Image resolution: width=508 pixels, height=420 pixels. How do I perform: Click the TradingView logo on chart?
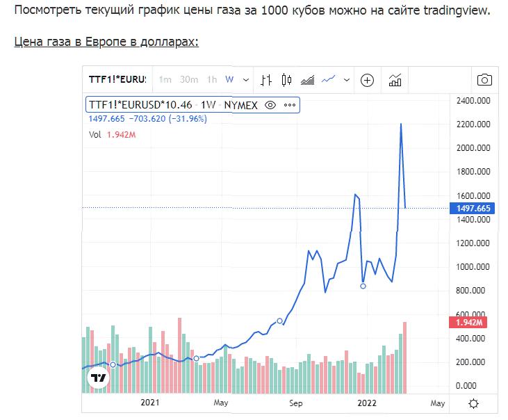pos(98,378)
